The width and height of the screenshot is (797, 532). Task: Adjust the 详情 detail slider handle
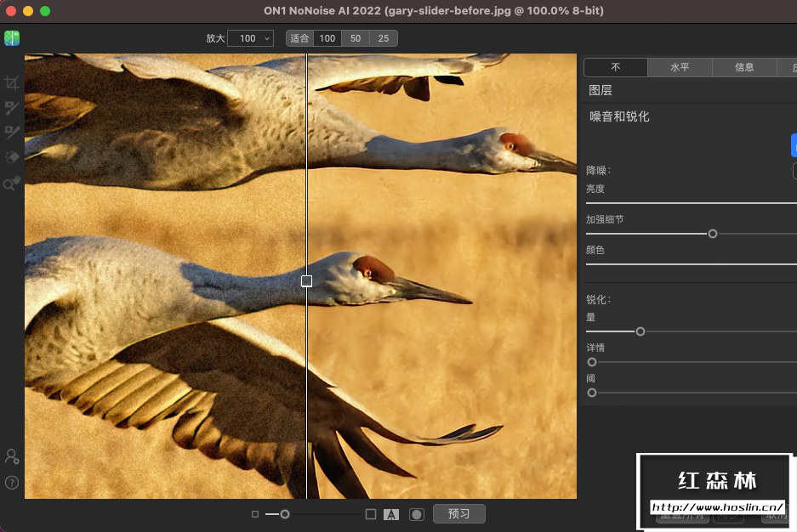click(x=592, y=362)
